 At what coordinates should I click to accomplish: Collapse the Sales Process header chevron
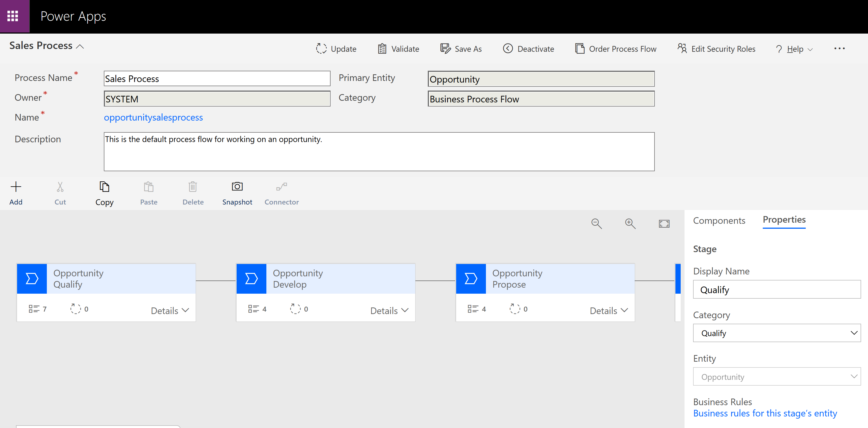(x=80, y=47)
